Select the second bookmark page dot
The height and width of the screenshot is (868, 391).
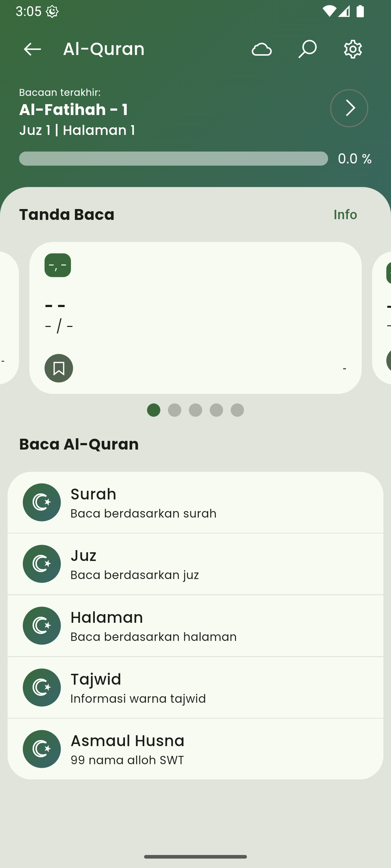click(175, 410)
